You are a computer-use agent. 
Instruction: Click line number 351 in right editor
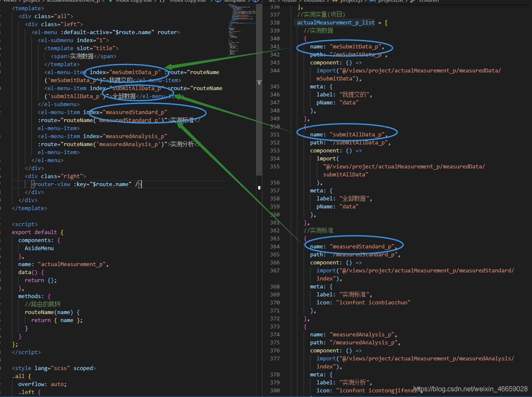[275, 134]
